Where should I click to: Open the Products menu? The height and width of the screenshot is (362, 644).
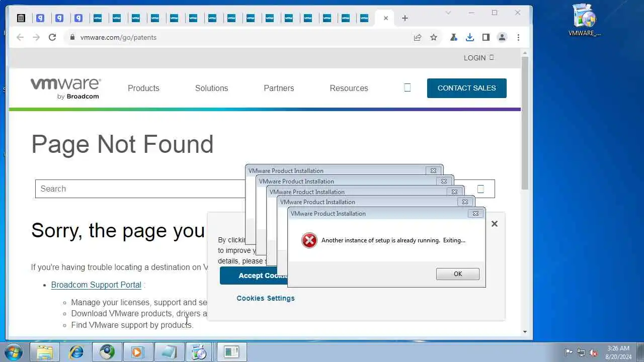click(x=143, y=88)
